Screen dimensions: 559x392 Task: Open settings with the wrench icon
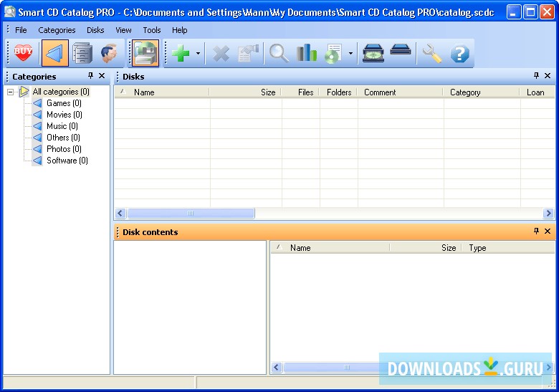tap(432, 54)
